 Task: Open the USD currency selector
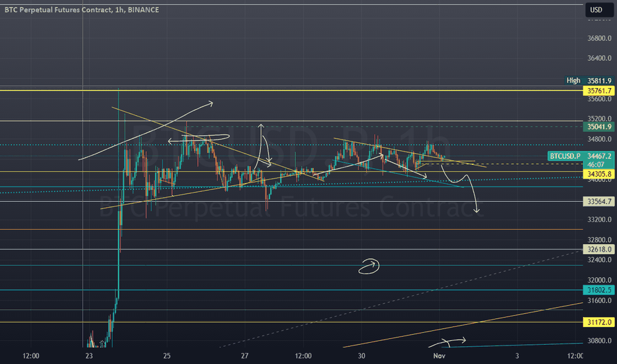[x=598, y=10]
